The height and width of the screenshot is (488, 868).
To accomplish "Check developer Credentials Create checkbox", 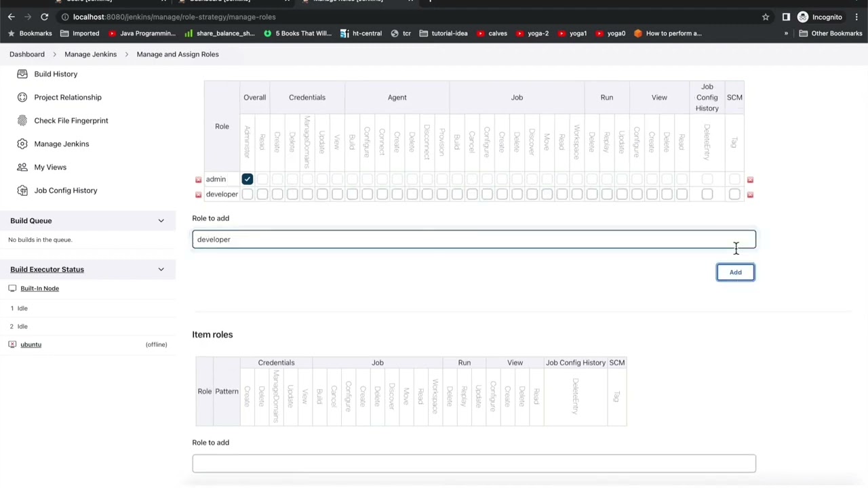I will coord(277,195).
